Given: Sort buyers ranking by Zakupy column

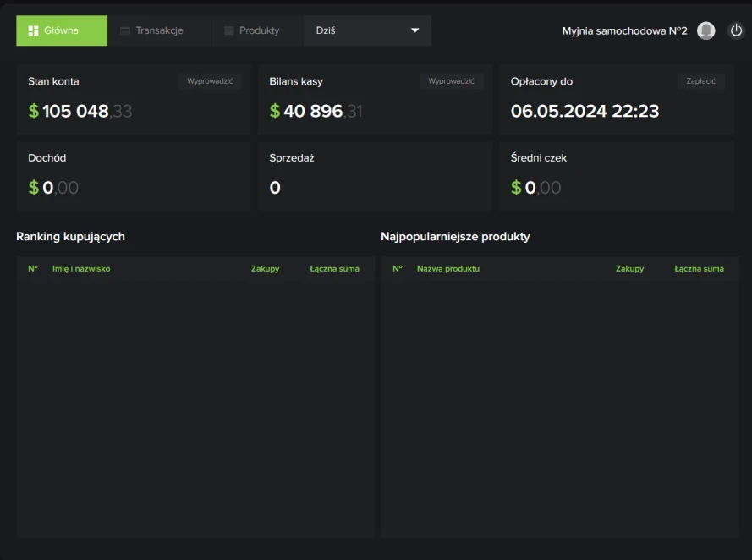Looking at the screenshot, I should [265, 269].
